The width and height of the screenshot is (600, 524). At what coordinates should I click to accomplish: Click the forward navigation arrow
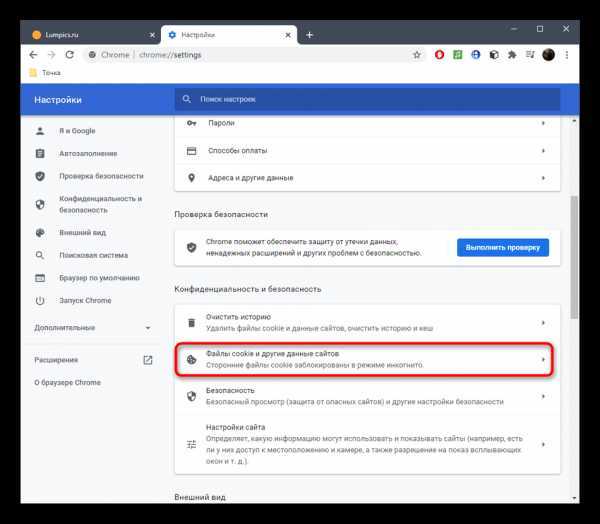(x=52, y=55)
